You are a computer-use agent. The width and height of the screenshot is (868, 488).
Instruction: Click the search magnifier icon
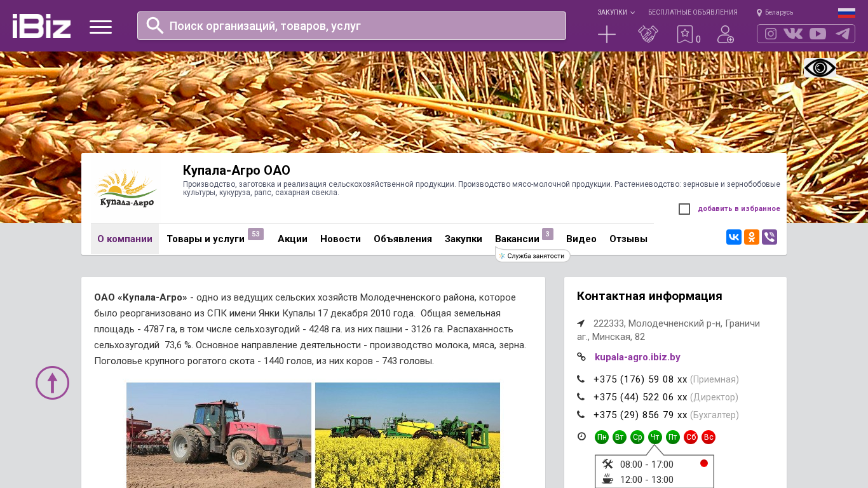pyautogui.click(x=155, y=25)
